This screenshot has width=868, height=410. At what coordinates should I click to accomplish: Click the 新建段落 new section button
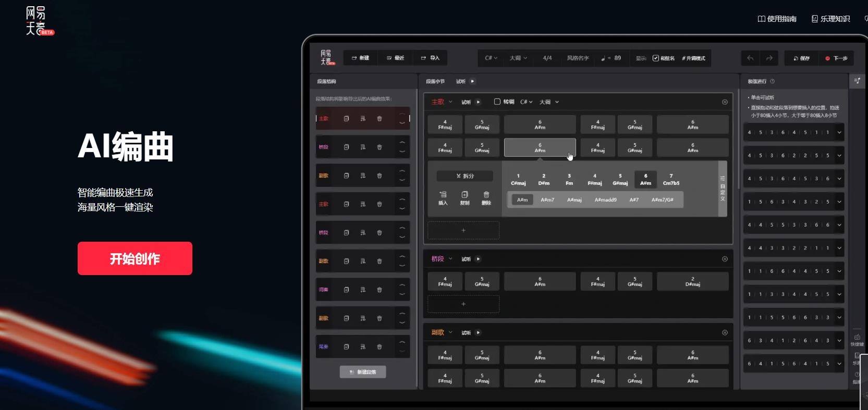pyautogui.click(x=363, y=372)
